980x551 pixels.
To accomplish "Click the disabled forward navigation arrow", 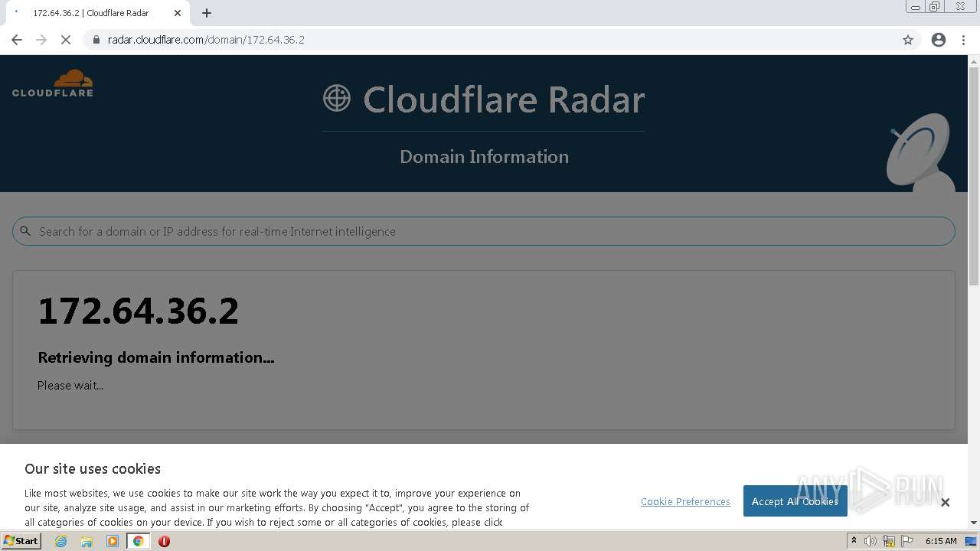I will tap(41, 40).
